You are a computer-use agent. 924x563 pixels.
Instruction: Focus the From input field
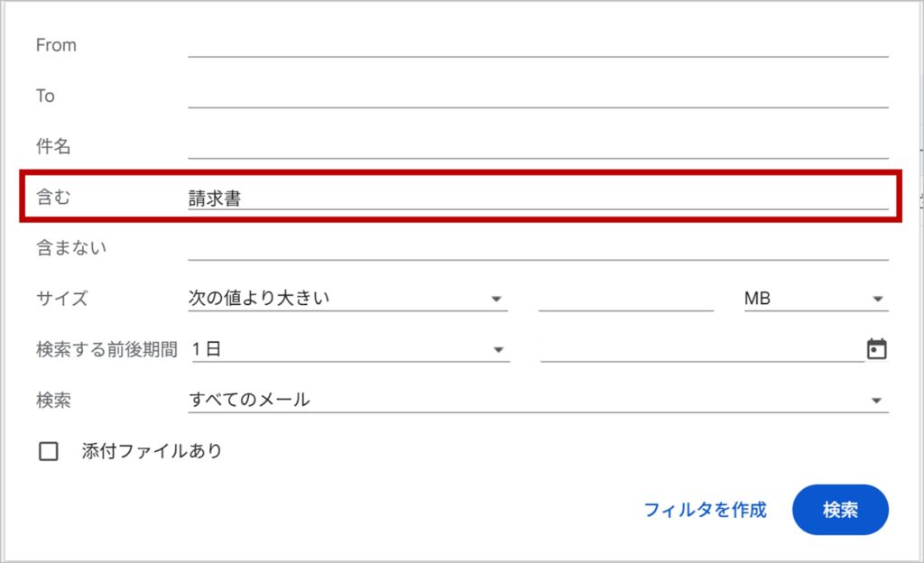[538, 45]
